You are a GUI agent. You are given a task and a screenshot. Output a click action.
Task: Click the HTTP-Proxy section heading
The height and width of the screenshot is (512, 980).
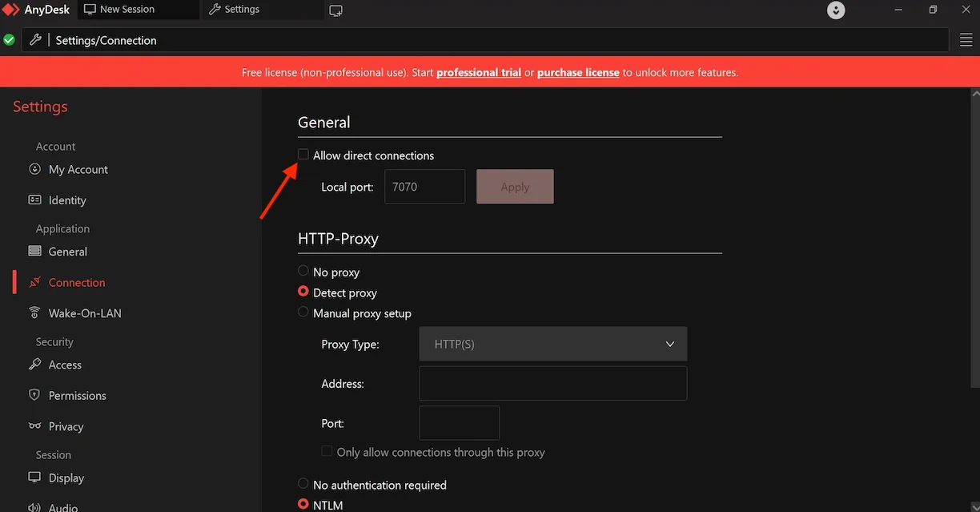pos(338,238)
